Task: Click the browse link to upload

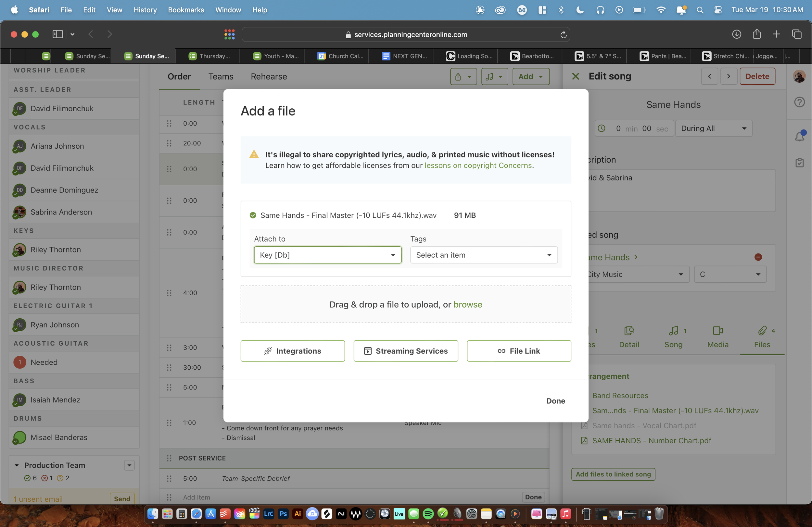Action: point(467,304)
